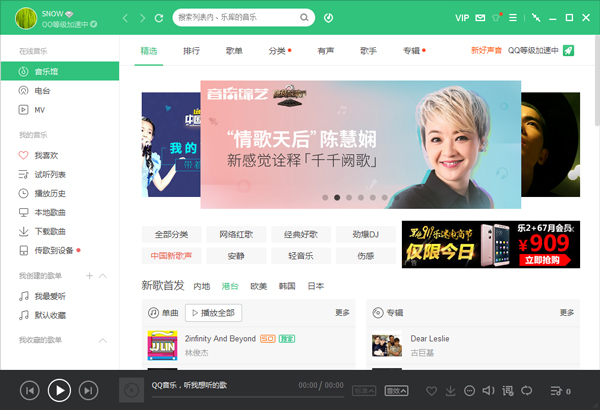
Task: Click the main play button
Action: [59, 390]
